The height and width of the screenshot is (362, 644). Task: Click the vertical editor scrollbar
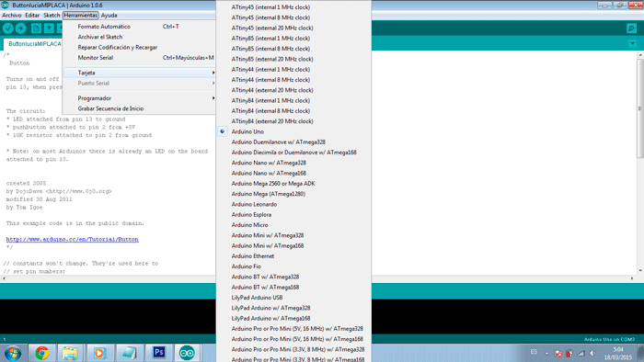(640, 163)
